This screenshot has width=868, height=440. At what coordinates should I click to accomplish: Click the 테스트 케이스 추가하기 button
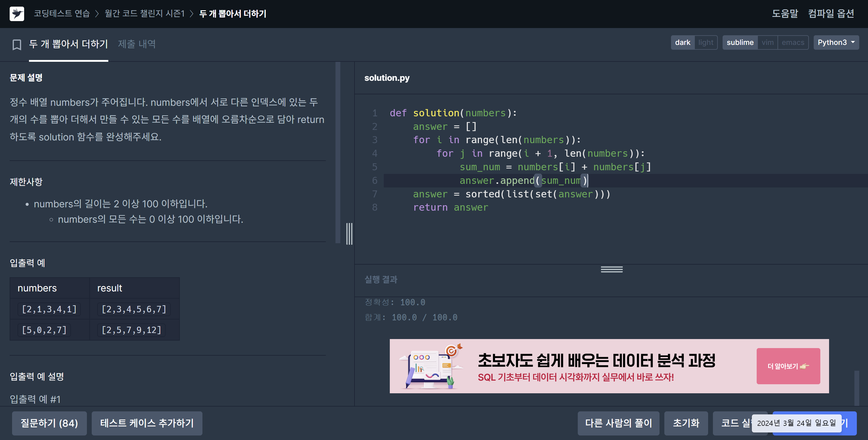(x=147, y=423)
